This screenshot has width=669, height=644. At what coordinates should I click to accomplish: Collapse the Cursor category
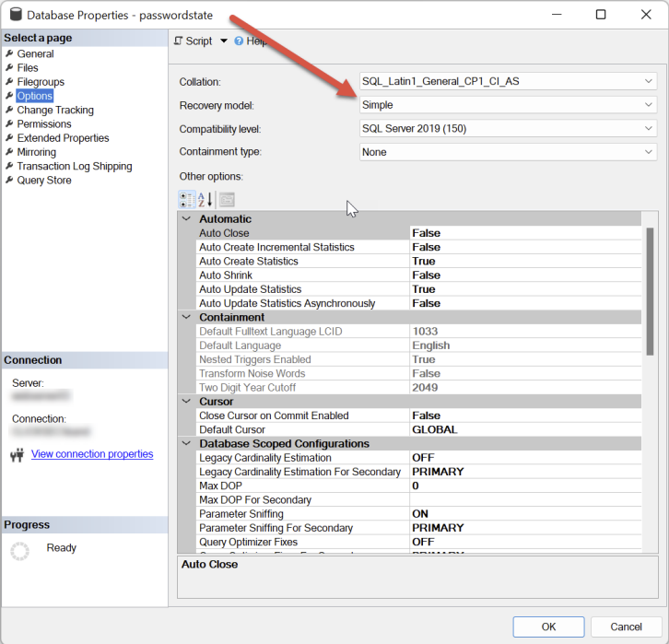(186, 402)
